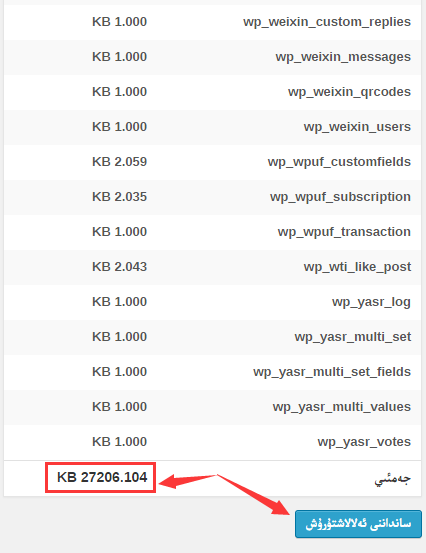Select the wp_weixin_custom_replies table row
The height and width of the screenshot is (553, 426).
pos(212,22)
